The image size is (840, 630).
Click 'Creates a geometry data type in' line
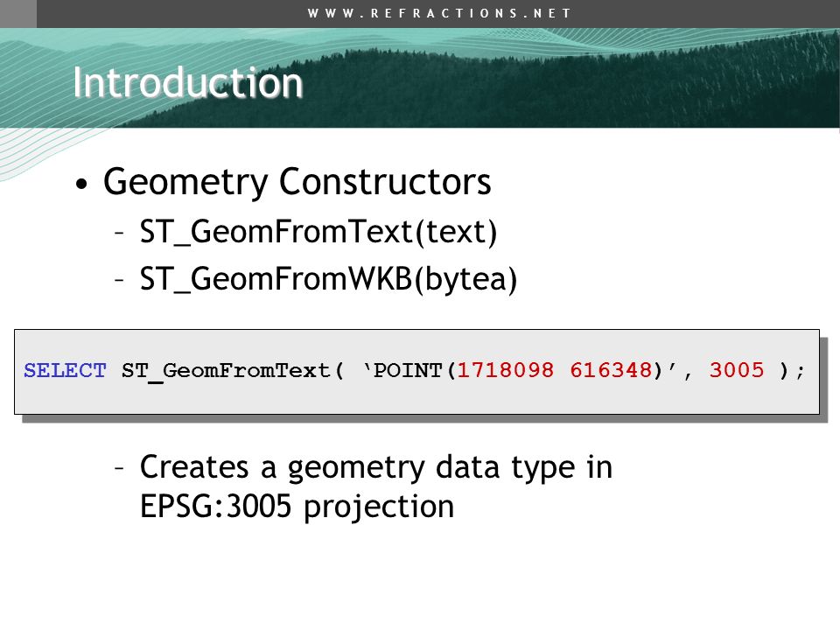point(376,467)
